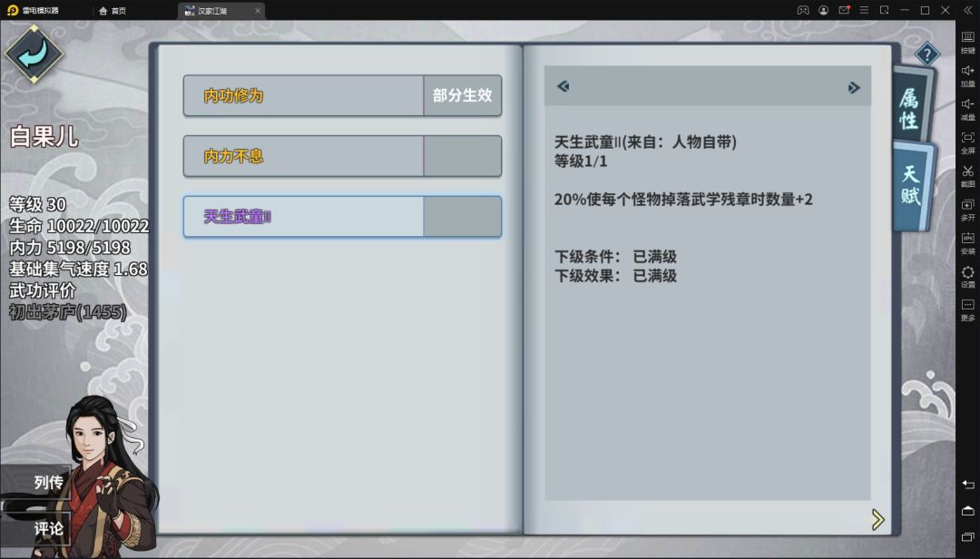This screenshot has height=559, width=980.
Task: Open the 评论 comments button
Action: coord(36,529)
